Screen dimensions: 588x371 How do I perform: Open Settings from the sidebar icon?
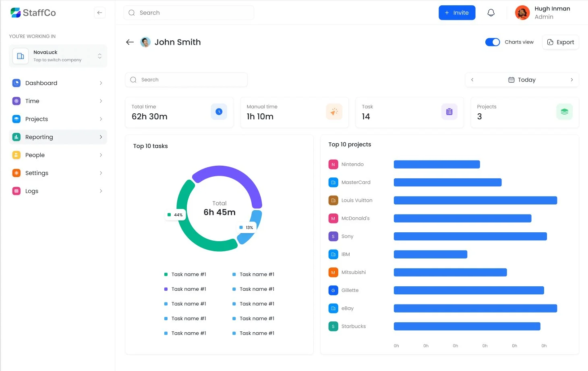16,173
